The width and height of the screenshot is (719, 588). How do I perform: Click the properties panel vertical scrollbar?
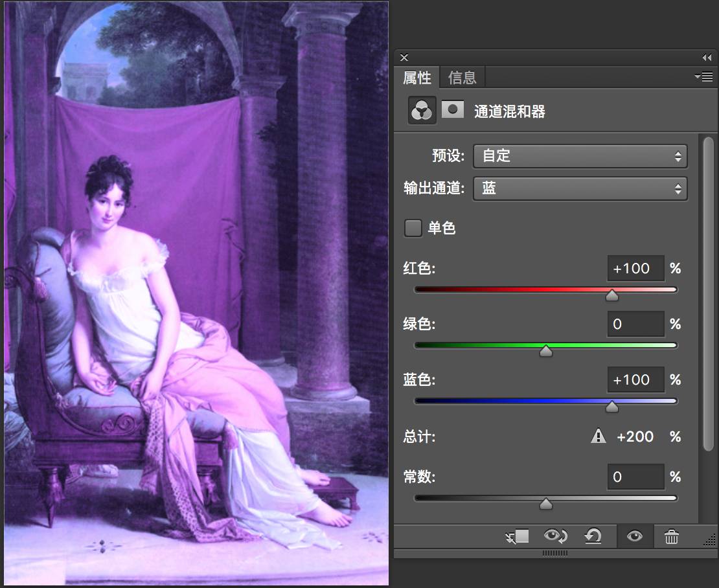pos(709,293)
